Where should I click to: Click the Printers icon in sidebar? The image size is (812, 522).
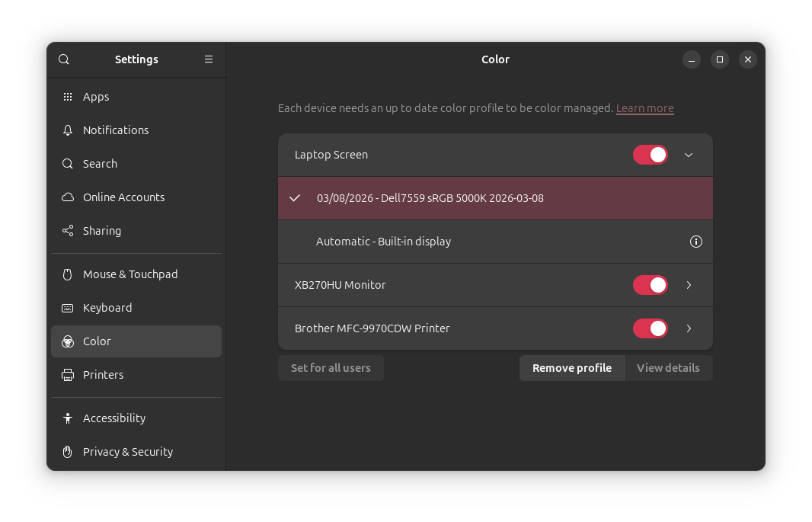(68, 375)
